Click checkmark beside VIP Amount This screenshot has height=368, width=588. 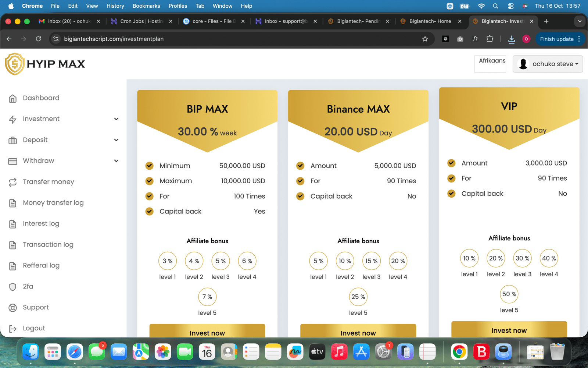[451, 163]
